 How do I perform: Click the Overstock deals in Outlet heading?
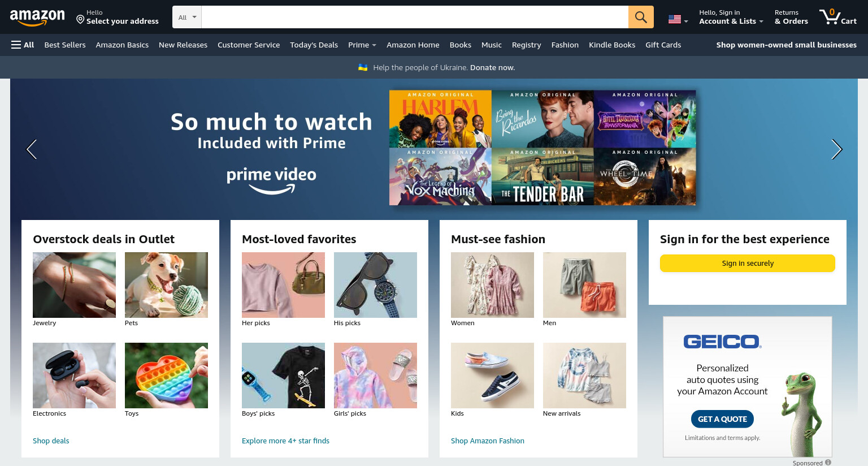pos(104,239)
